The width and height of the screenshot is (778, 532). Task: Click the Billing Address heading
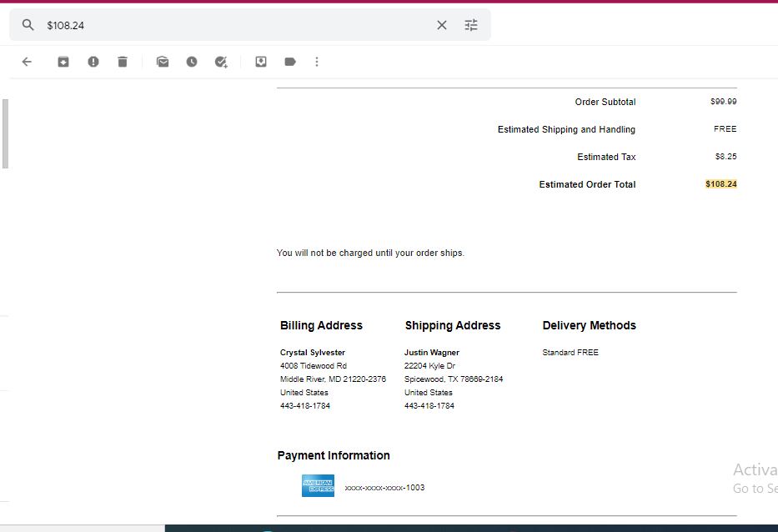pos(321,325)
